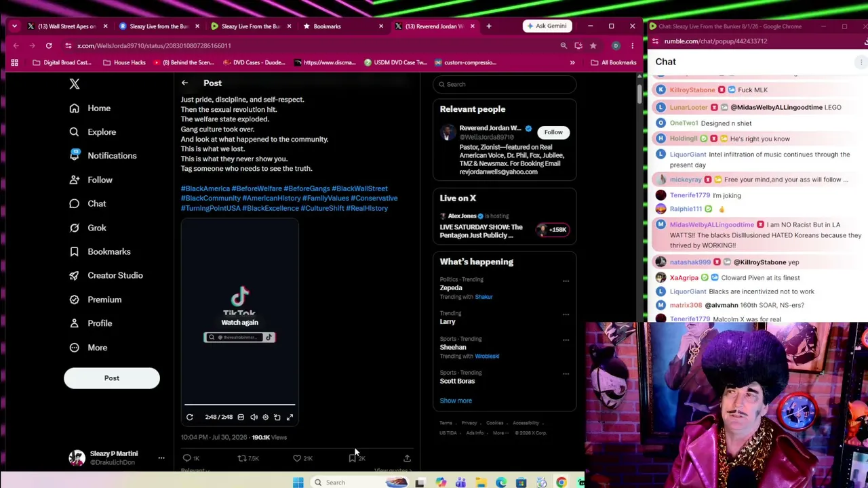Screen dimensions: 868x488
Task: Open the Chrome apps grid
Action: tap(14, 62)
